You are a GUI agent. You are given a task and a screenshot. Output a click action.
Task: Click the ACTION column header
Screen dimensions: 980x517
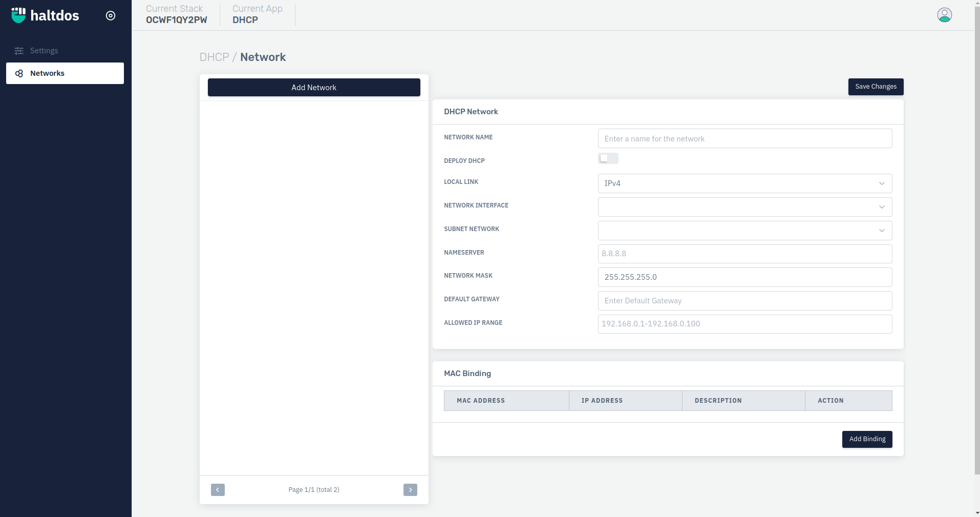pos(848,401)
